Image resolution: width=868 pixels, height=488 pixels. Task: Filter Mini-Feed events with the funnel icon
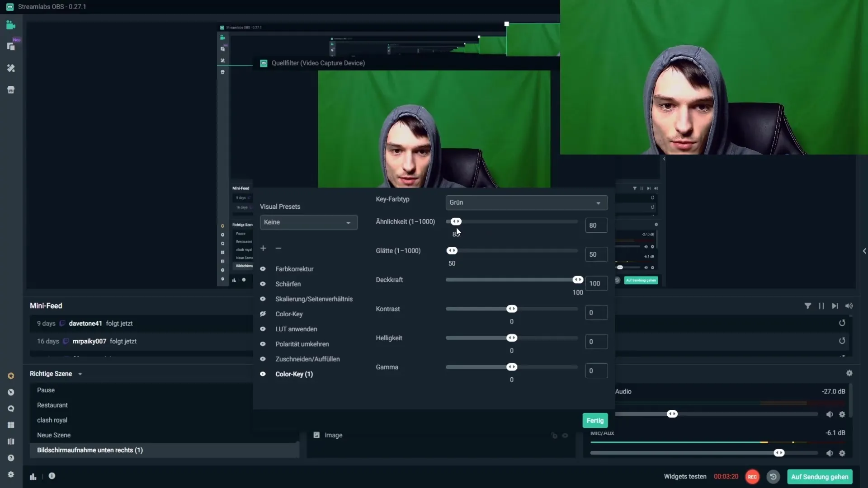coord(807,306)
